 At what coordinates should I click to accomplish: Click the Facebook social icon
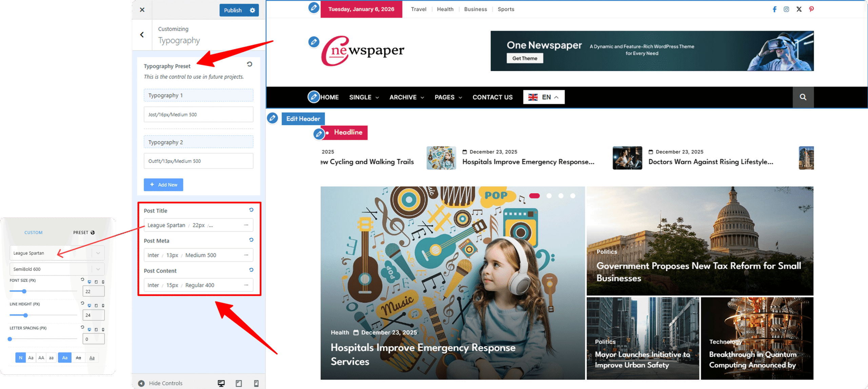[x=774, y=9]
